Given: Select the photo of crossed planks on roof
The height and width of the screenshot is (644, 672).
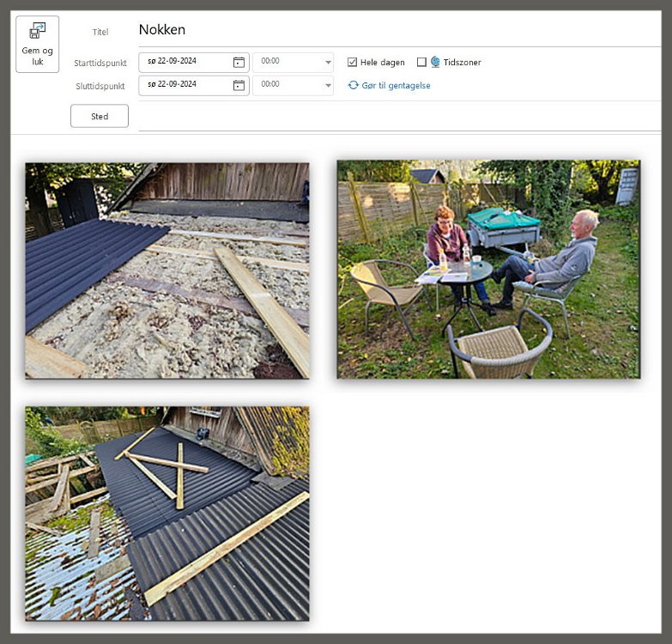Looking at the screenshot, I should pyautogui.click(x=166, y=513).
